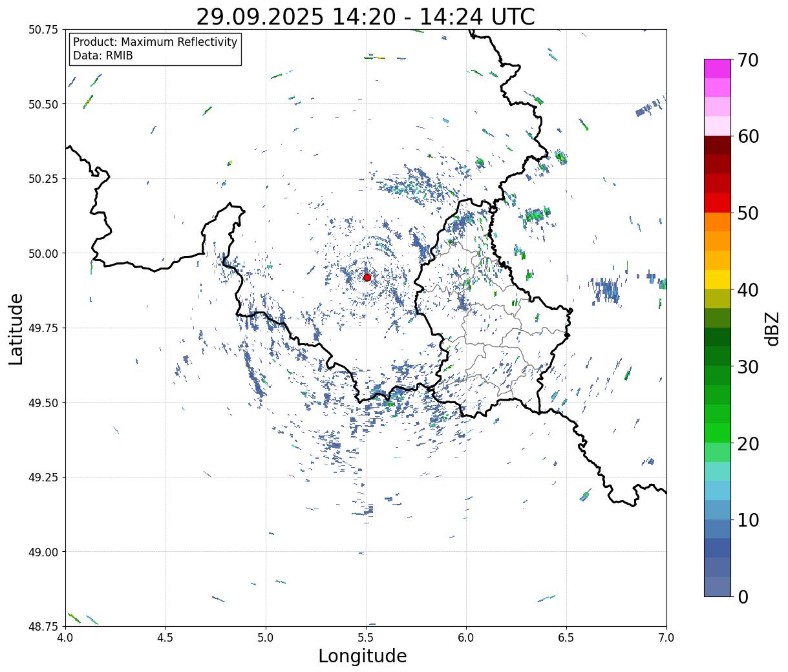Click the colorbar tick label 60
This screenshot has width=788, height=672.
tap(749, 136)
